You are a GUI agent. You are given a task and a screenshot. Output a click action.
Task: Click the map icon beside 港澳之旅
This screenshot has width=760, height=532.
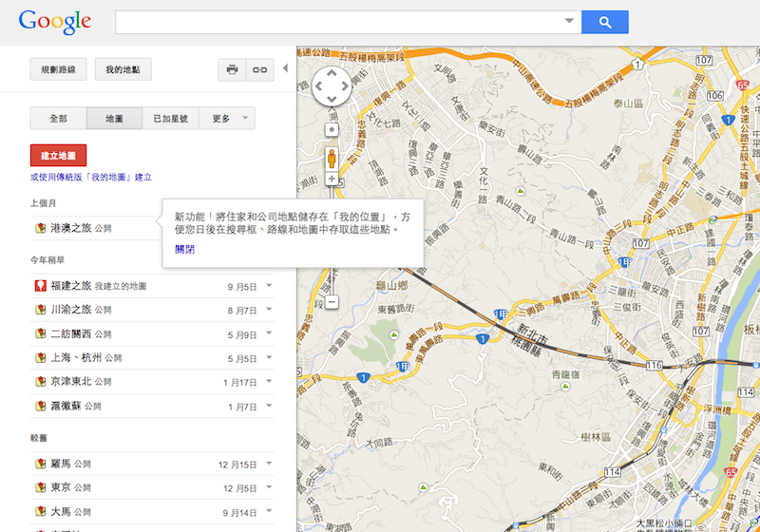coord(41,228)
